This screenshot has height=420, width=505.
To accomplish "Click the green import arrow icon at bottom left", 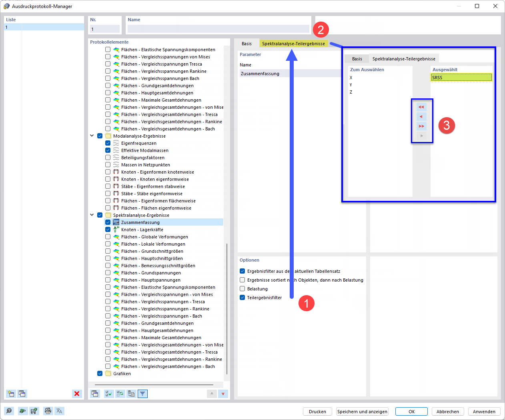I will point(23,411).
